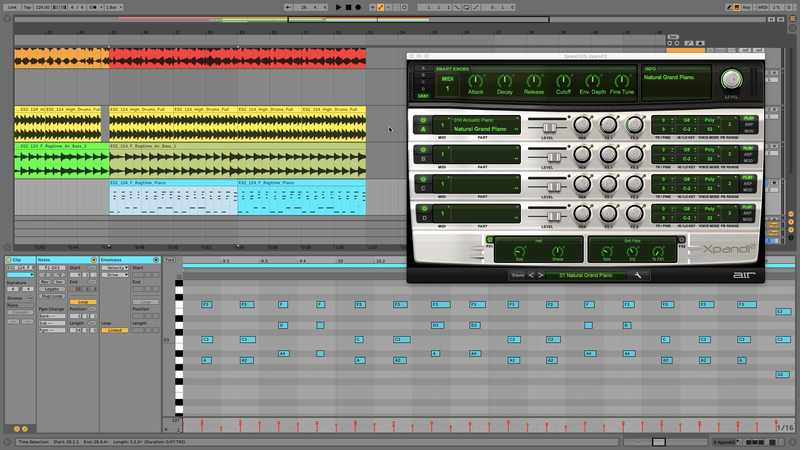
Task: Adjust the FX1 Hall Size knob
Action: 519,251
